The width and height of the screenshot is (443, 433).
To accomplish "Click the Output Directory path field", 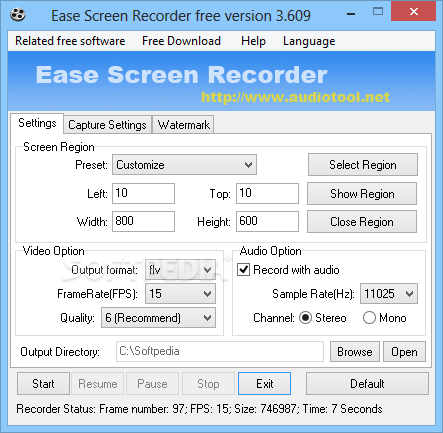I will click(x=220, y=351).
